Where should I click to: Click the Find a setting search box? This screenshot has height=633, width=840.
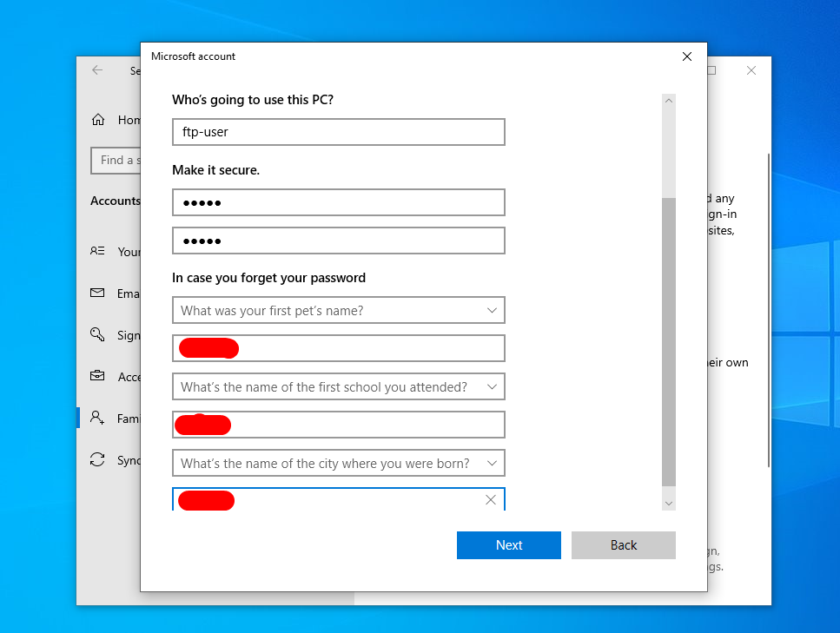[116, 160]
